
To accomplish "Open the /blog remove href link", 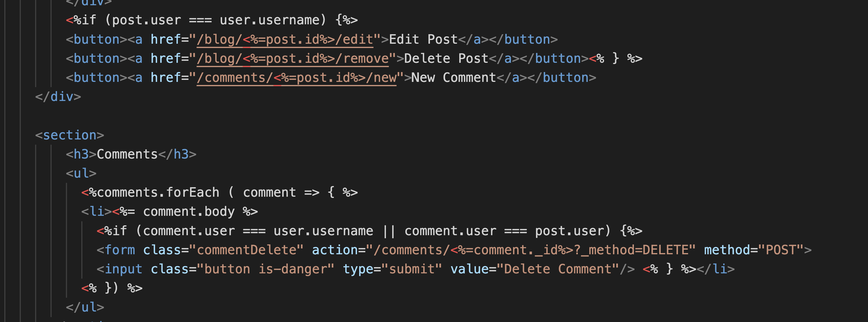I will [x=293, y=58].
